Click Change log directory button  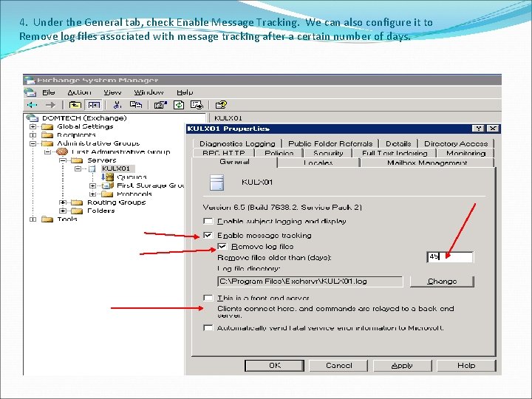tap(442, 282)
